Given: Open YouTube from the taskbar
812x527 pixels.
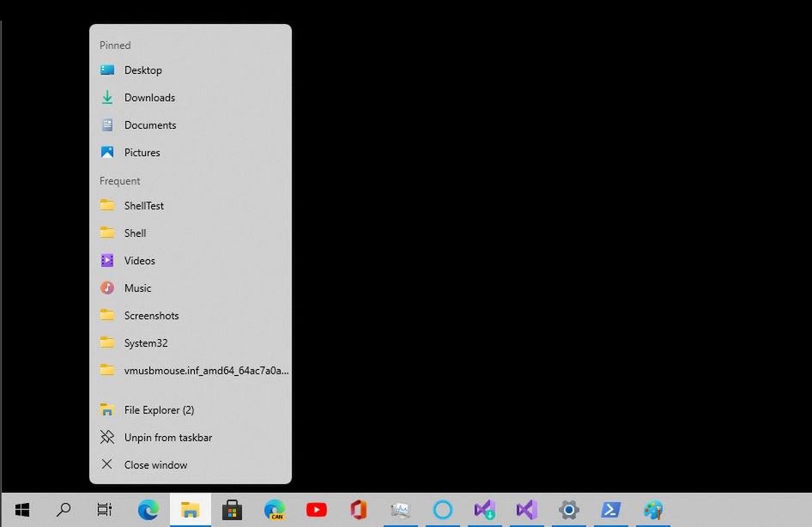Looking at the screenshot, I should [x=316, y=509].
